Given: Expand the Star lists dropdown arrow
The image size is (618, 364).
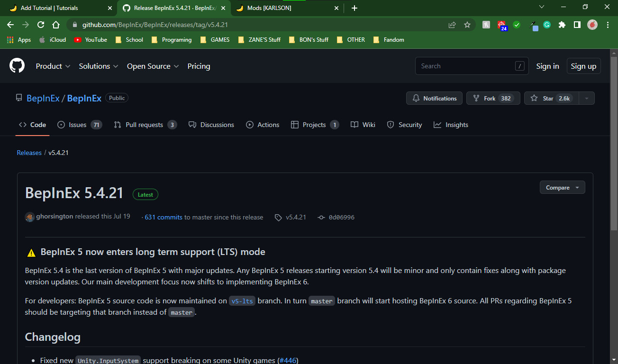Looking at the screenshot, I should click(x=587, y=98).
